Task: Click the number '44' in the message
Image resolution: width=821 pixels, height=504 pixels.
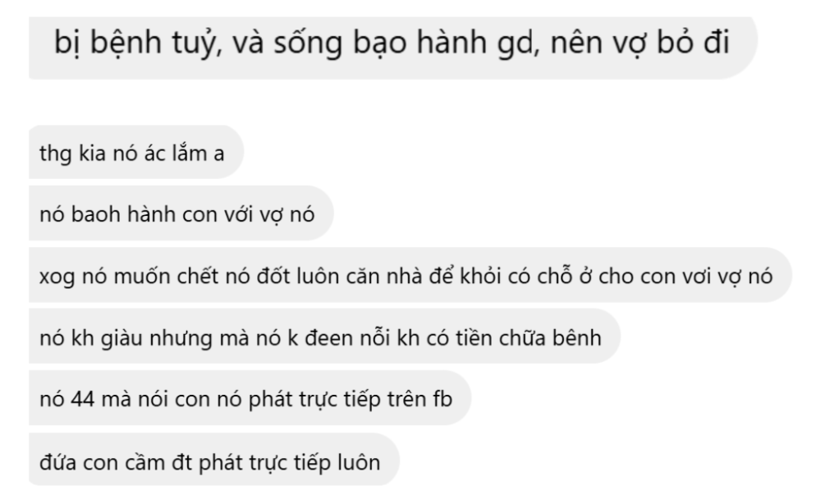Action: [83, 399]
